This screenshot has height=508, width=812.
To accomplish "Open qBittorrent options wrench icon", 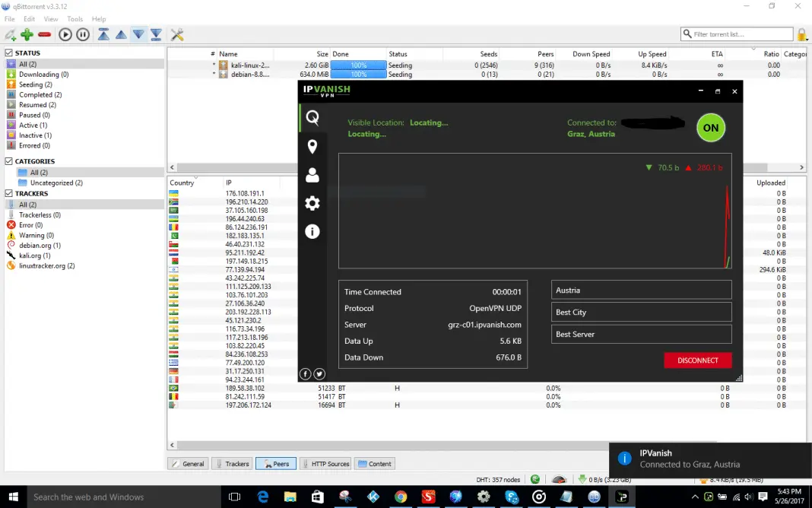I will click(177, 35).
